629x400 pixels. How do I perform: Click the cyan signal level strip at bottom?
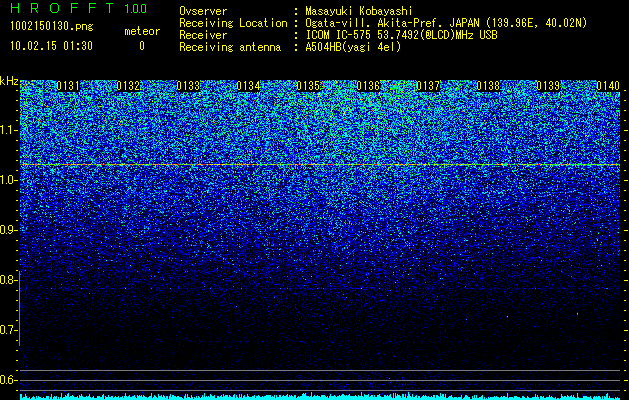(320, 396)
